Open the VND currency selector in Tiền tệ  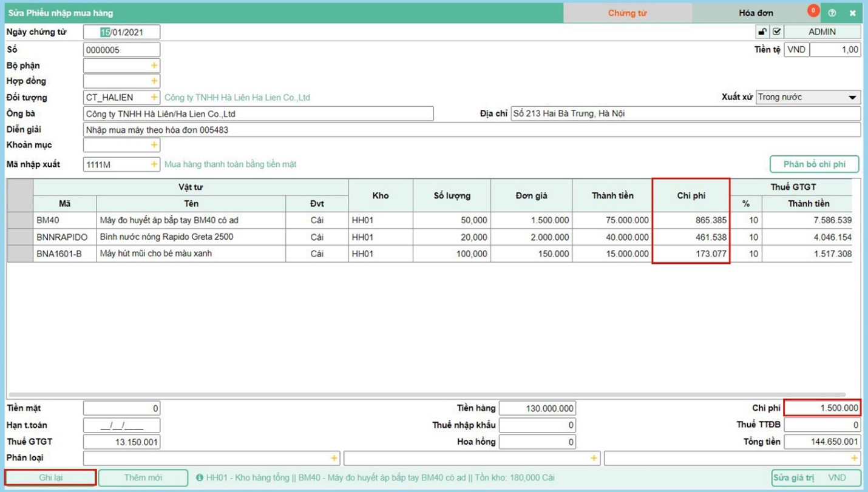796,50
